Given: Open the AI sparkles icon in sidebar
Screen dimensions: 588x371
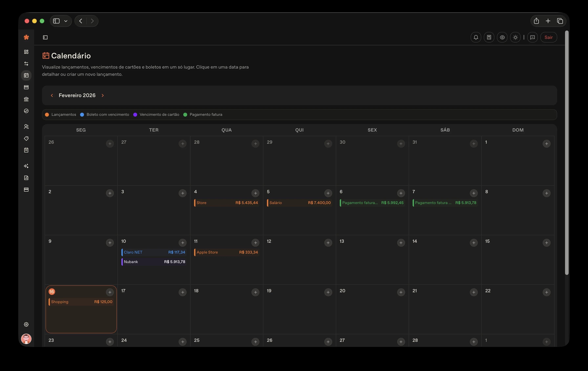Looking at the screenshot, I should pyautogui.click(x=26, y=166).
